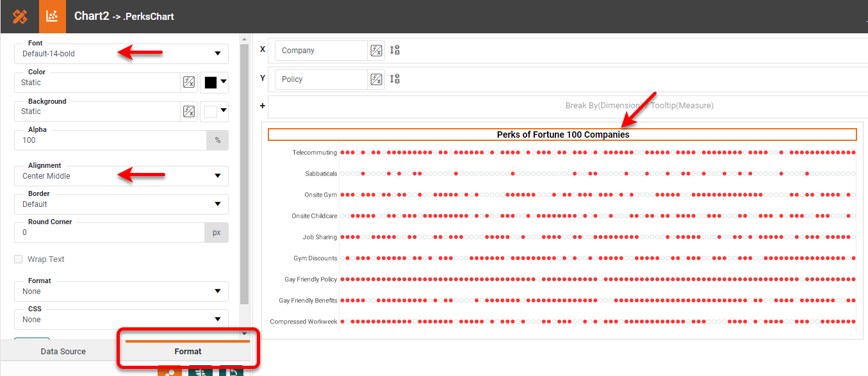Open the CSS dropdown set to None
The image size is (868, 376).
click(121, 320)
